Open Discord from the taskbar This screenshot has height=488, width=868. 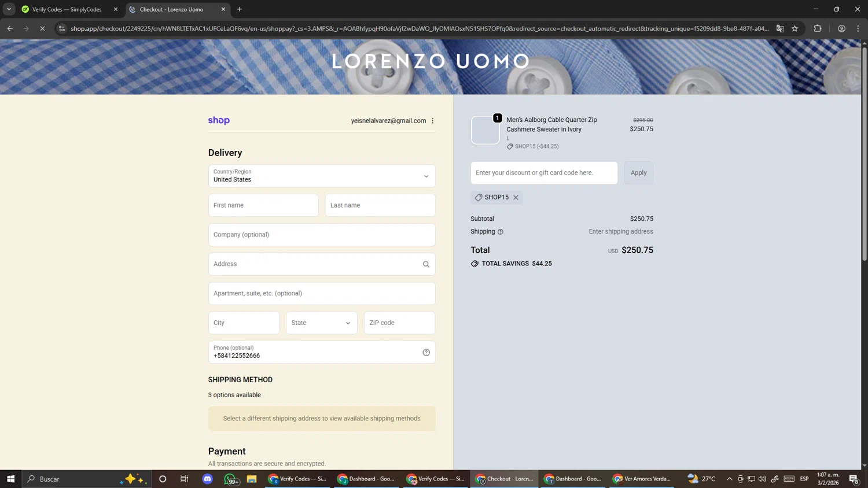tap(208, 479)
